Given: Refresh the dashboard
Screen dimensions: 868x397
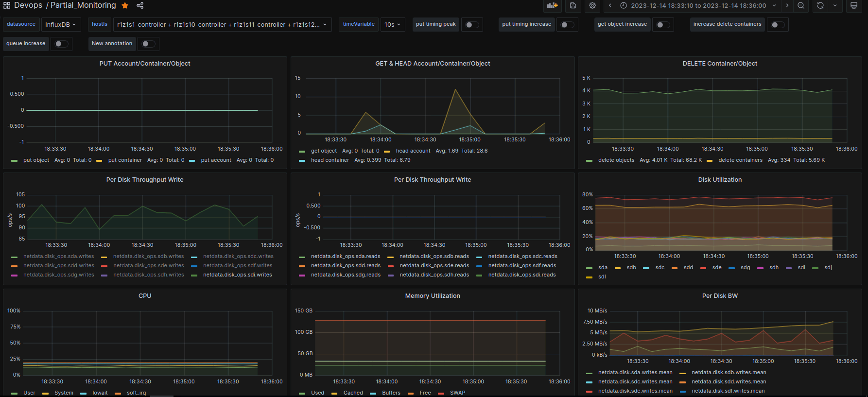Looking at the screenshot, I should coord(820,5).
